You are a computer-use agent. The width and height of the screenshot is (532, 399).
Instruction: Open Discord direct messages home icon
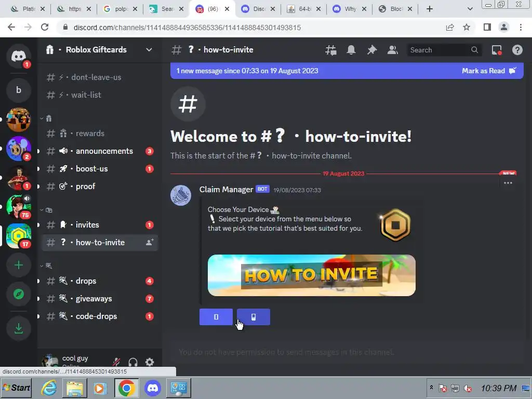(x=19, y=56)
